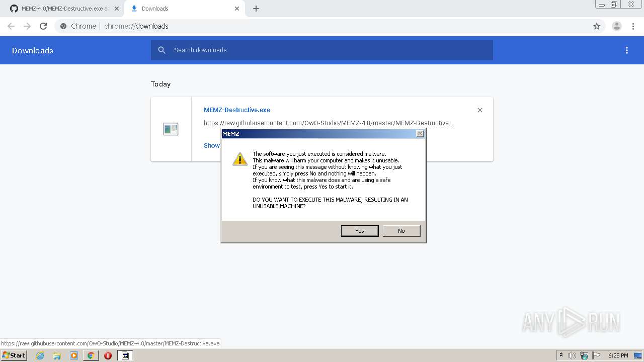Click the 6:25 PM clock

click(x=618, y=355)
